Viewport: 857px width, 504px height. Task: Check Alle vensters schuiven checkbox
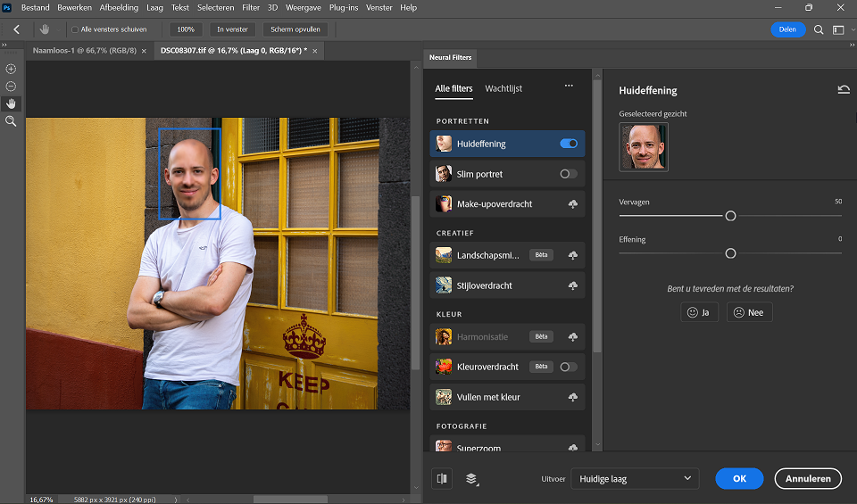pos(75,29)
